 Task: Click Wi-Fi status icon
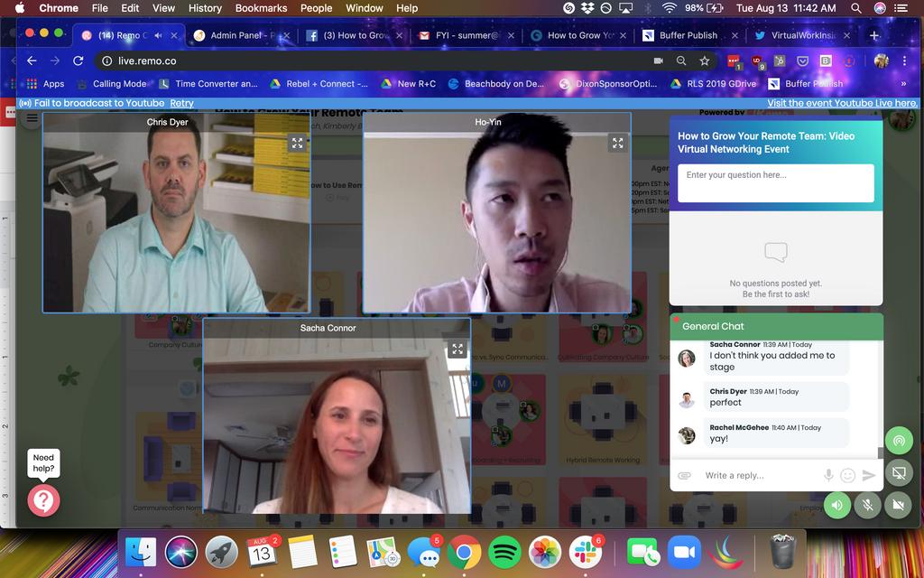click(x=669, y=8)
